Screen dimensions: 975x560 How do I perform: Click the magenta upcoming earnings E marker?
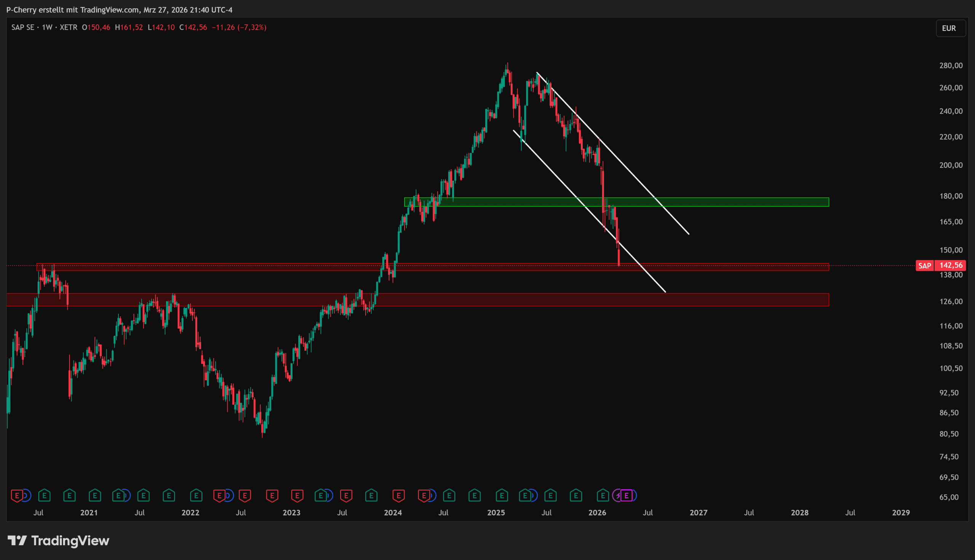click(x=627, y=495)
